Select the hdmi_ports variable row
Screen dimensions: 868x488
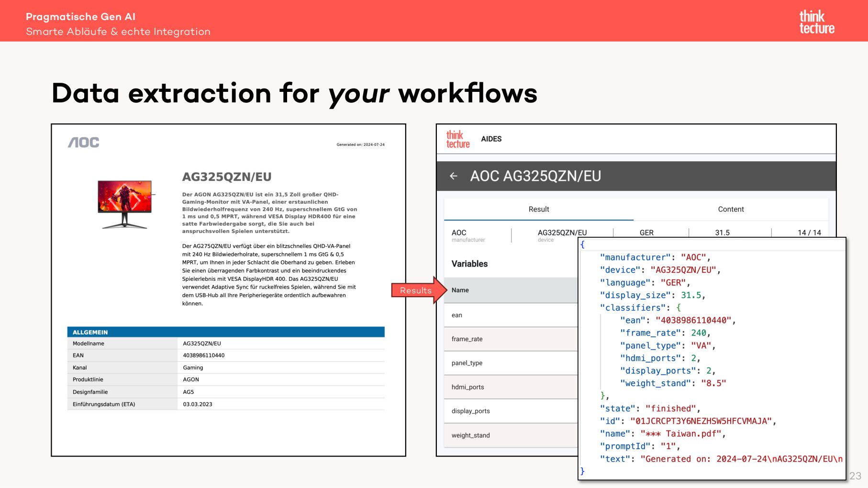(x=511, y=387)
